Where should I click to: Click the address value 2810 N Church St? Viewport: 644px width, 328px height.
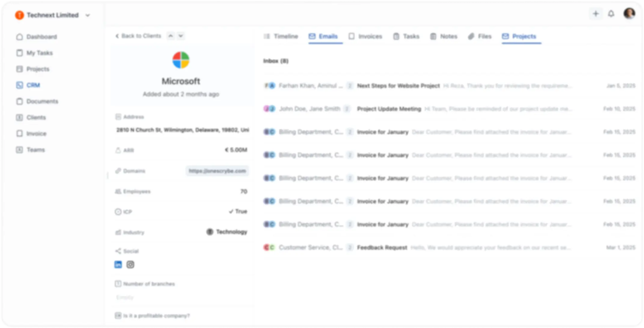pyautogui.click(x=183, y=130)
